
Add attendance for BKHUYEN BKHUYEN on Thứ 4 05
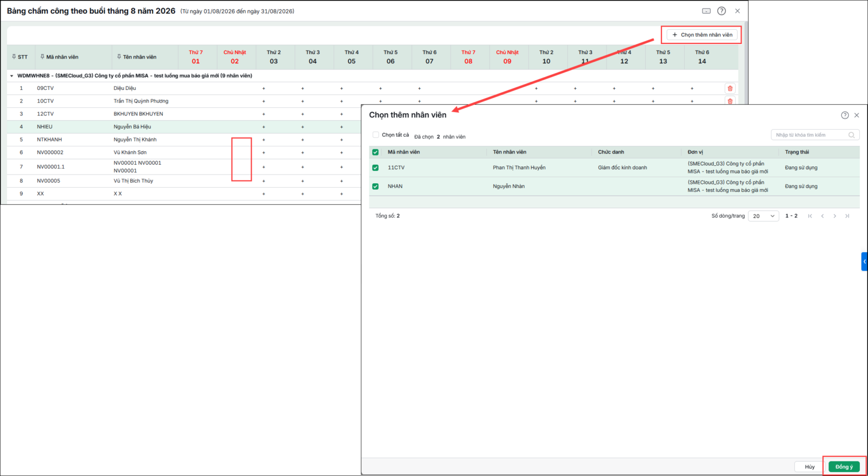click(x=341, y=114)
